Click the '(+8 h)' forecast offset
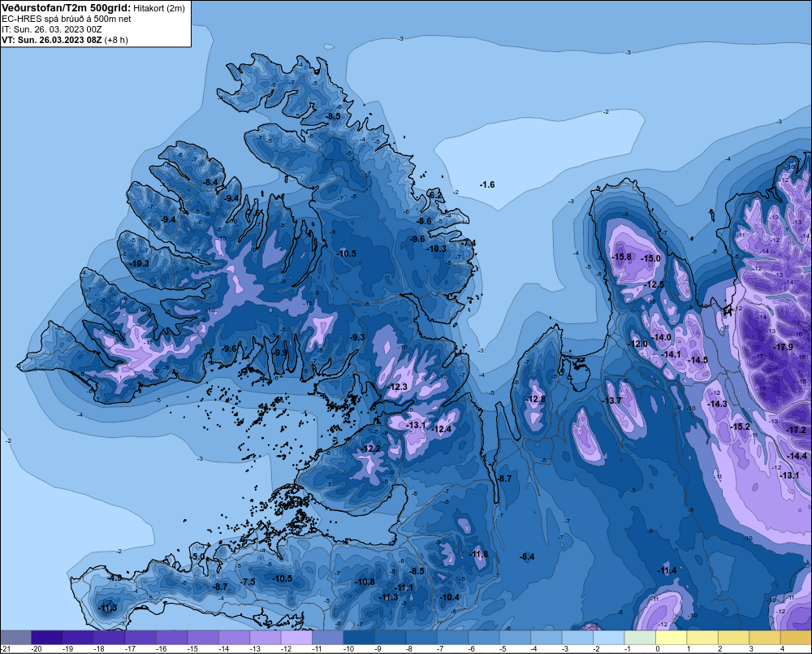Viewport: 812px width, 654px height. 116,40
